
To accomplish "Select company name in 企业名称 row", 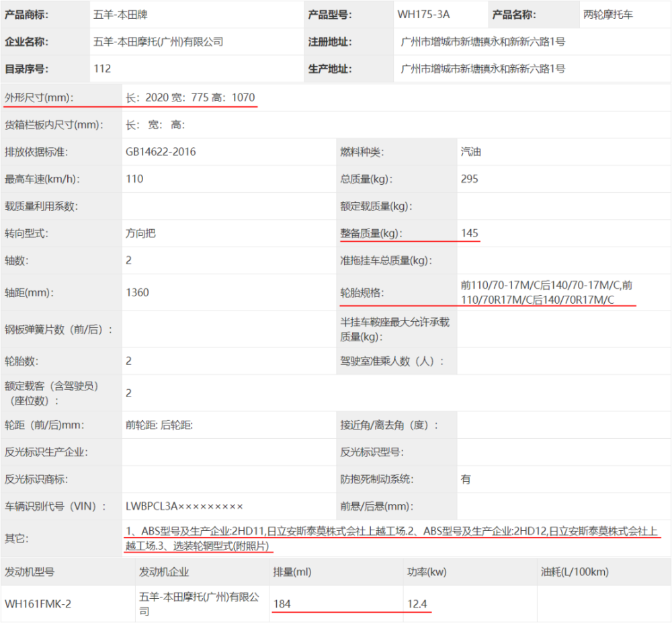I will [x=159, y=42].
